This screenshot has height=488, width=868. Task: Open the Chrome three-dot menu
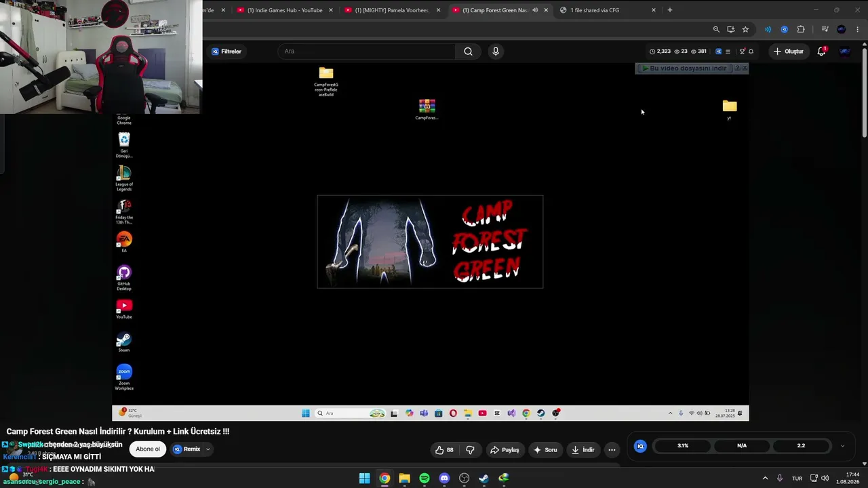click(858, 29)
